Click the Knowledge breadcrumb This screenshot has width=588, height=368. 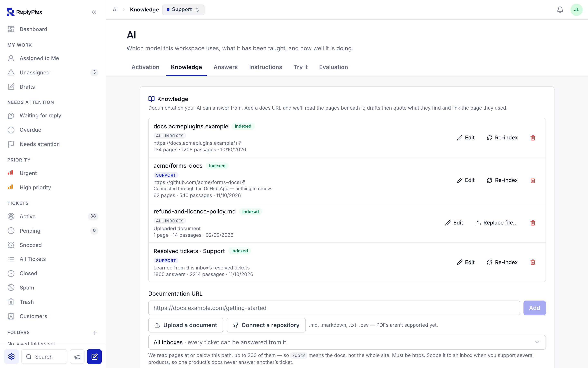(144, 10)
